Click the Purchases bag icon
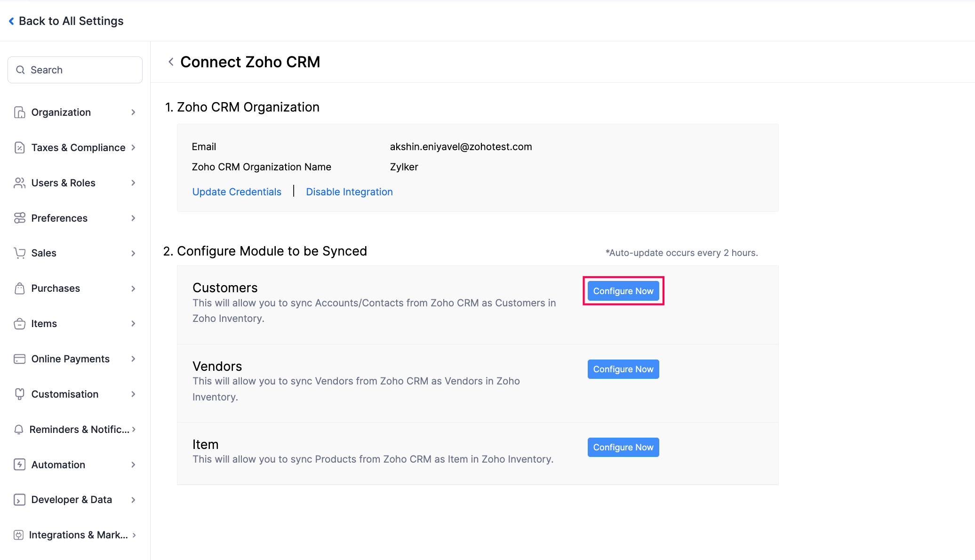This screenshot has width=975, height=560. click(x=19, y=288)
